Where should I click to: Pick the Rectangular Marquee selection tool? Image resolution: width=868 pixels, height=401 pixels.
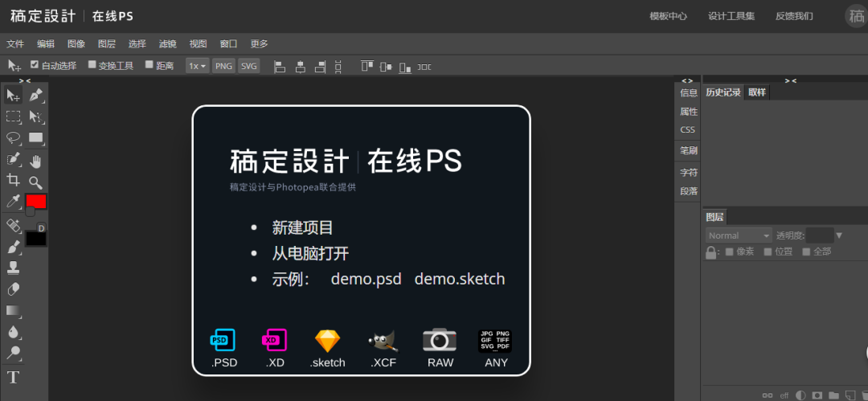tap(14, 117)
